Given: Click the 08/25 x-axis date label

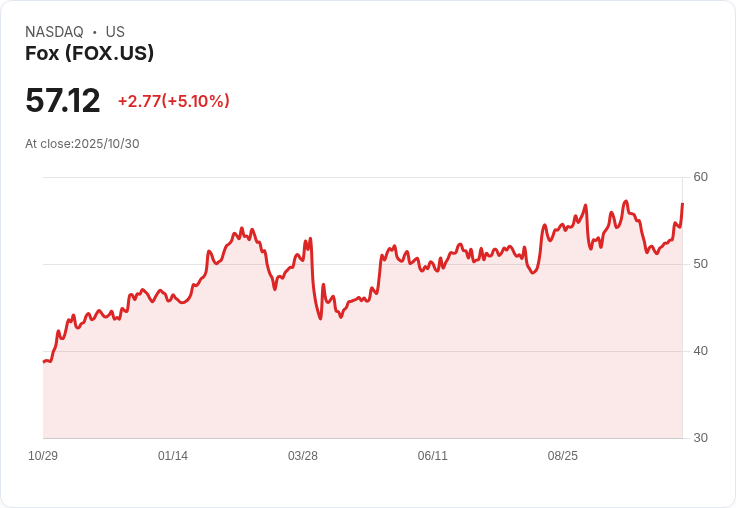Looking at the screenshot, I should [x=562, y=456].
